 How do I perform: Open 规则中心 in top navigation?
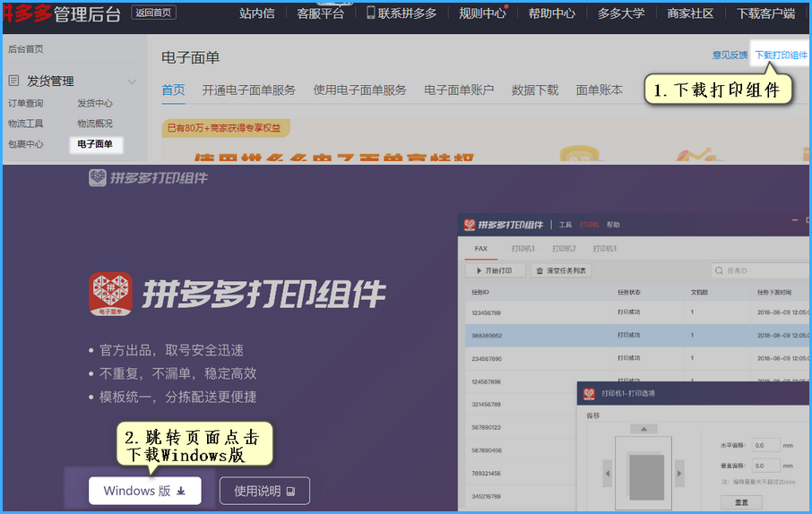[482, 13]
